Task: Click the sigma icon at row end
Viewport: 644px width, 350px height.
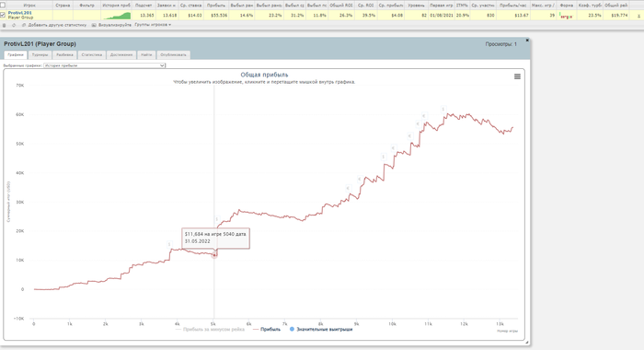Action: click(x=638, y=16)
